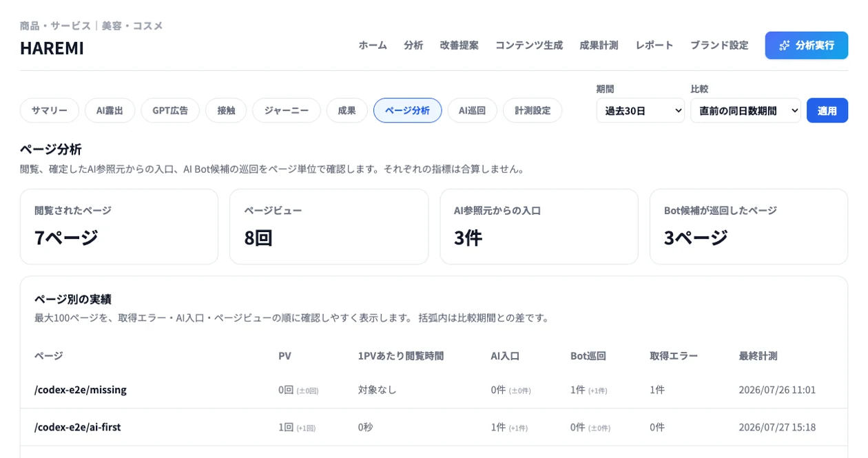
Task: Switch to the 接触 tab
Action: click(226, 110)
